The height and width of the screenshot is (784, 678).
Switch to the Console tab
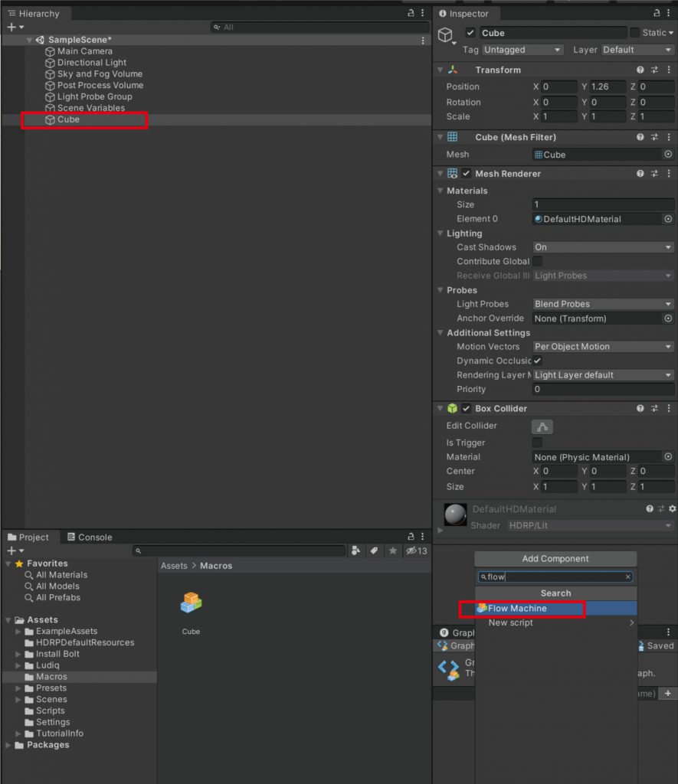[90, 537]
